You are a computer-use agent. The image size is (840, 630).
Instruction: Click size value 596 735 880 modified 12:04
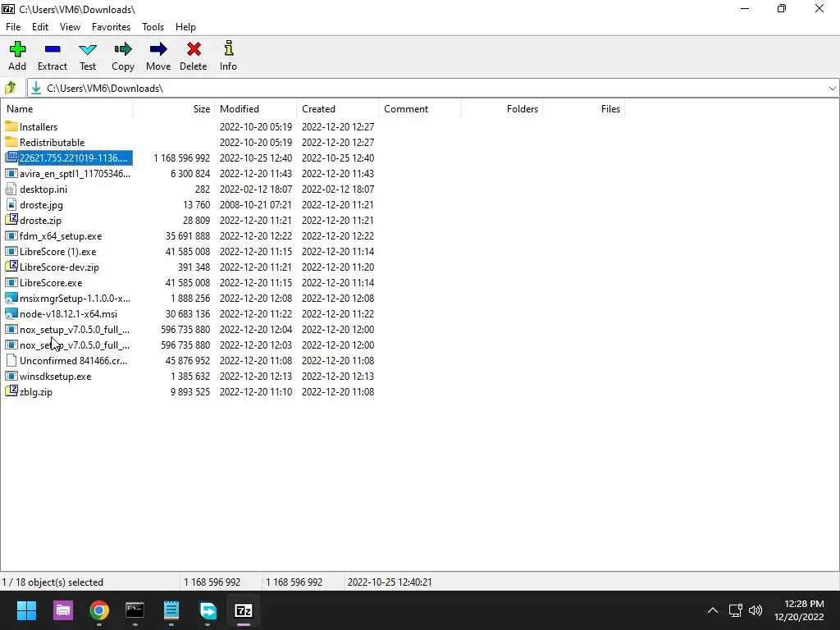click(x=185, y=330)
